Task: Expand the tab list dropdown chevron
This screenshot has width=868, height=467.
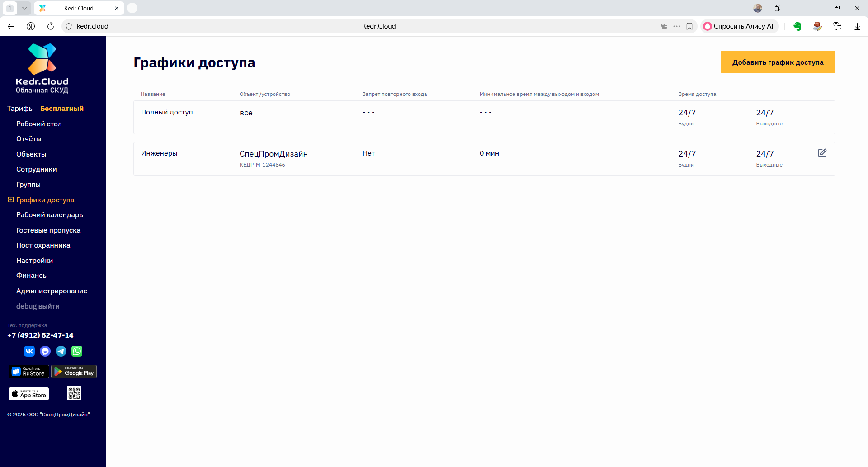Action: tap(24, 8)
